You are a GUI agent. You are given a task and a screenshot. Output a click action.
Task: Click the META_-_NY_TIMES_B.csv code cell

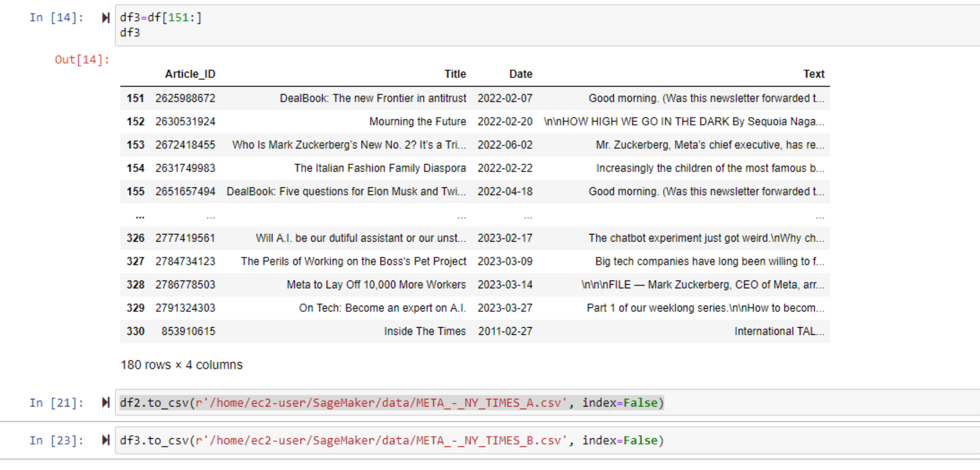547,440
